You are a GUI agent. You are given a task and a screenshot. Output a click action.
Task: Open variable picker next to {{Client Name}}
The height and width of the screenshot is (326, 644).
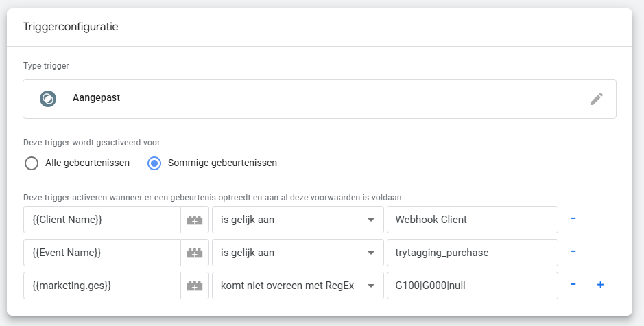(195, 220)
